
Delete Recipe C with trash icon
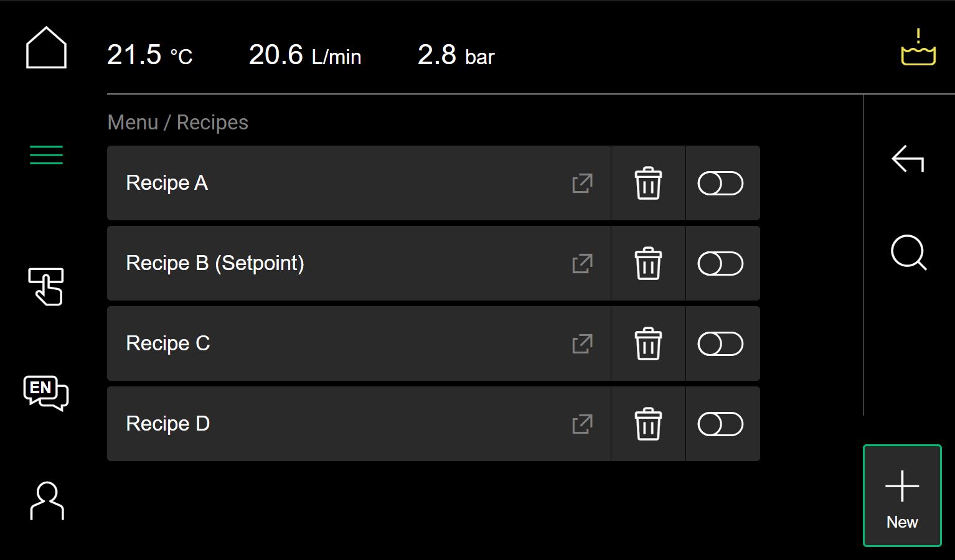pyautogui.click(x=648, y=343)
